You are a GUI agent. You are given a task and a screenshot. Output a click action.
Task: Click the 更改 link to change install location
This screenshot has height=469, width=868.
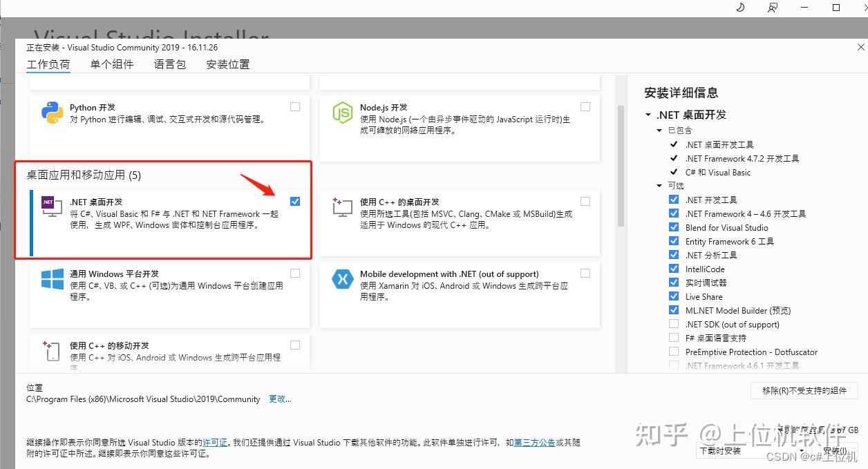click(x=279, y=399)
